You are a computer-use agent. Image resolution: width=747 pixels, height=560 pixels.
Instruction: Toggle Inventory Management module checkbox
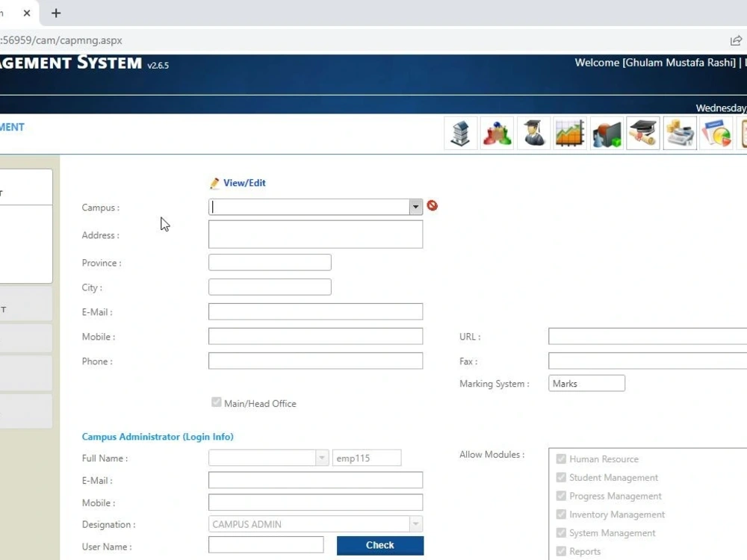561,514
